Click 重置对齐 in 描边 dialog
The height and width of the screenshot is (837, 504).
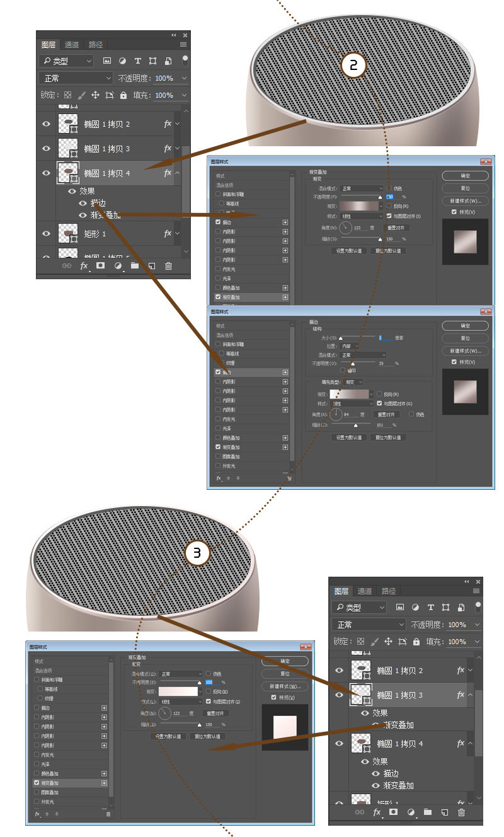[388, 414]
